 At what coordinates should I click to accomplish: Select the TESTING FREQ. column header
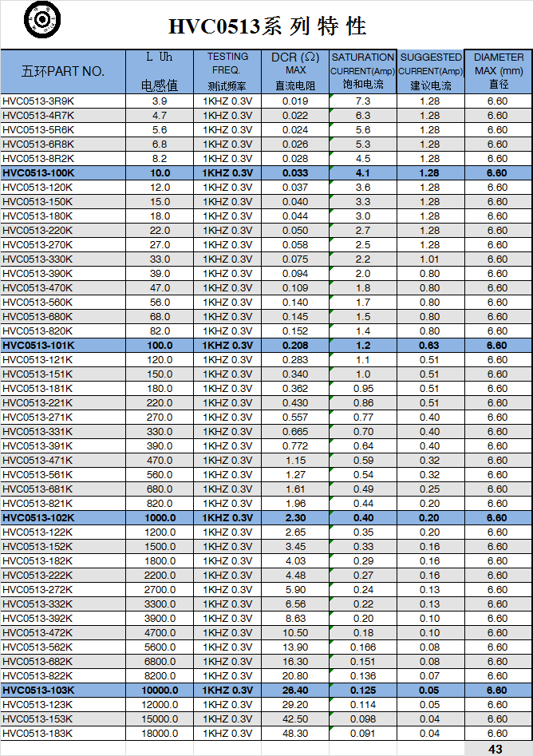click(x=227, y=71)
